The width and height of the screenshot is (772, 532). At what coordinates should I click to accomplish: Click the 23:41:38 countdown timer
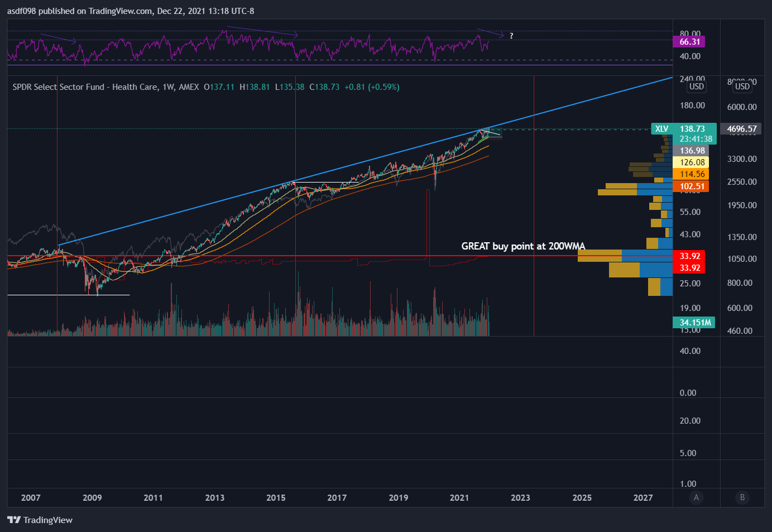click(x=695, y=139)
